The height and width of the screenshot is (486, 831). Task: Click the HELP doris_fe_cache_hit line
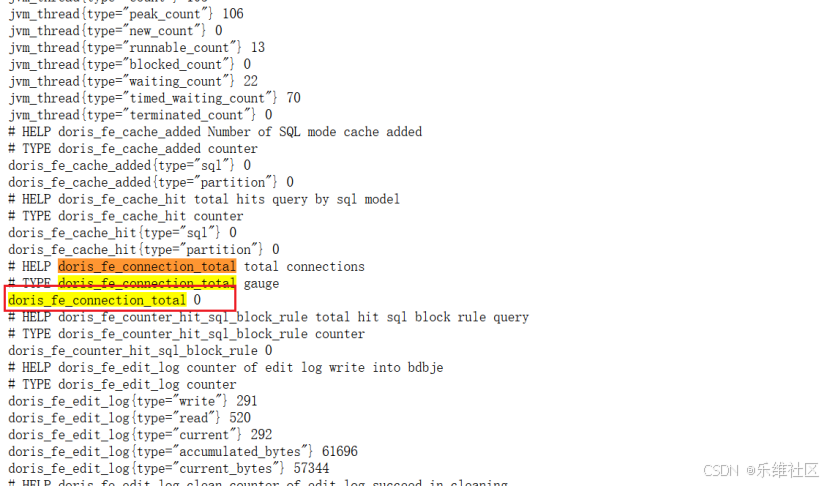click(204, 199)
